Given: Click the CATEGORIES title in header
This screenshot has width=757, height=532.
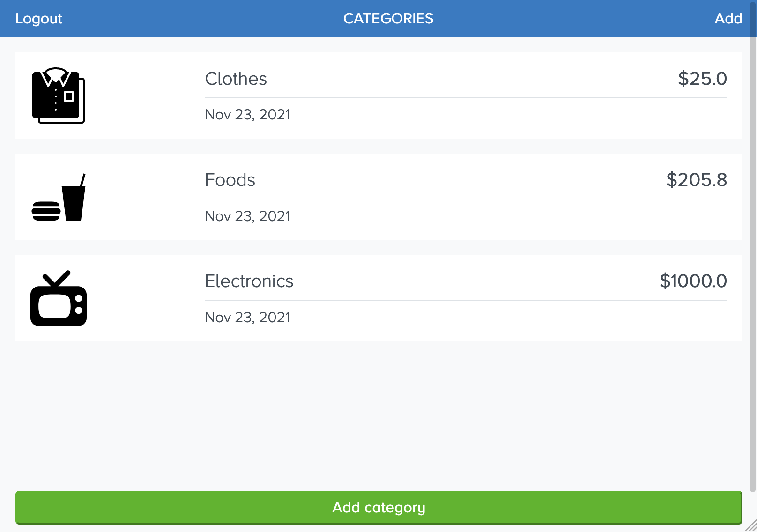Looking at the screenshot, I should (388, 19).
